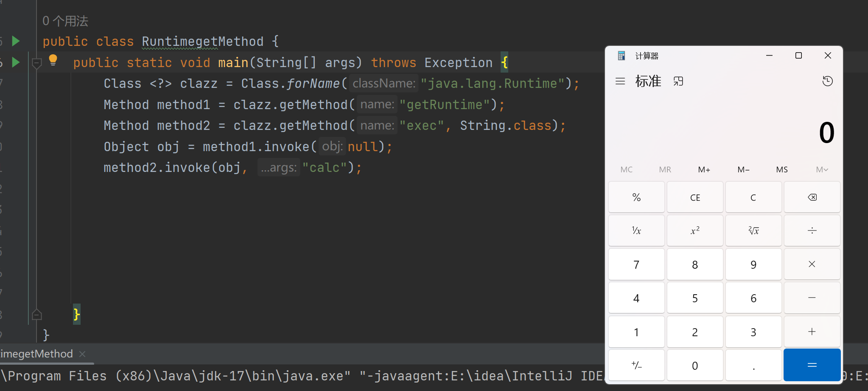Collapse the main method using fold marker
Image resolution: width=868 pixels, height=391 pixels.
tap(37, 63)
